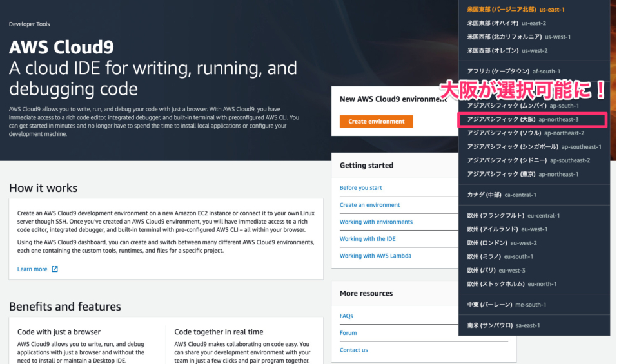
Task: Click Code together in real time heading
Action: [x=219, y=332]
